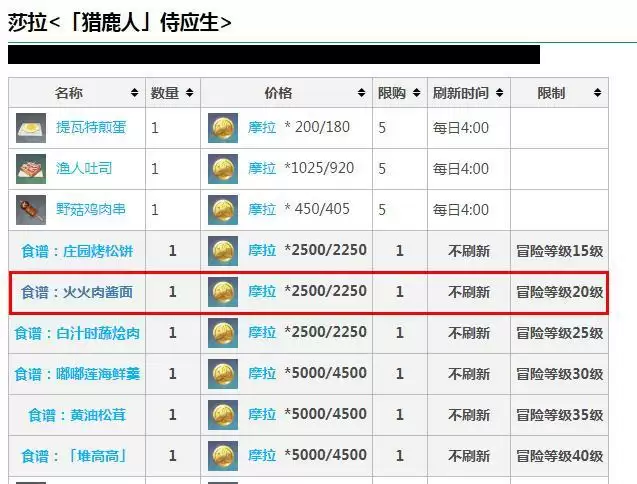The image size is (637, 484).
Task: Click the Mora coin icon in 堆高高 row
Action: (223, 456)
